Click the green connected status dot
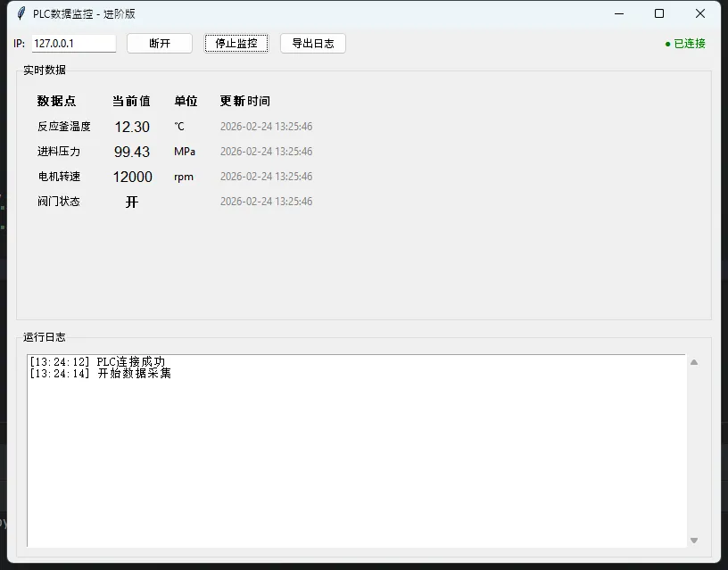Screen dimensions: 728x570 tap(667, 44)
